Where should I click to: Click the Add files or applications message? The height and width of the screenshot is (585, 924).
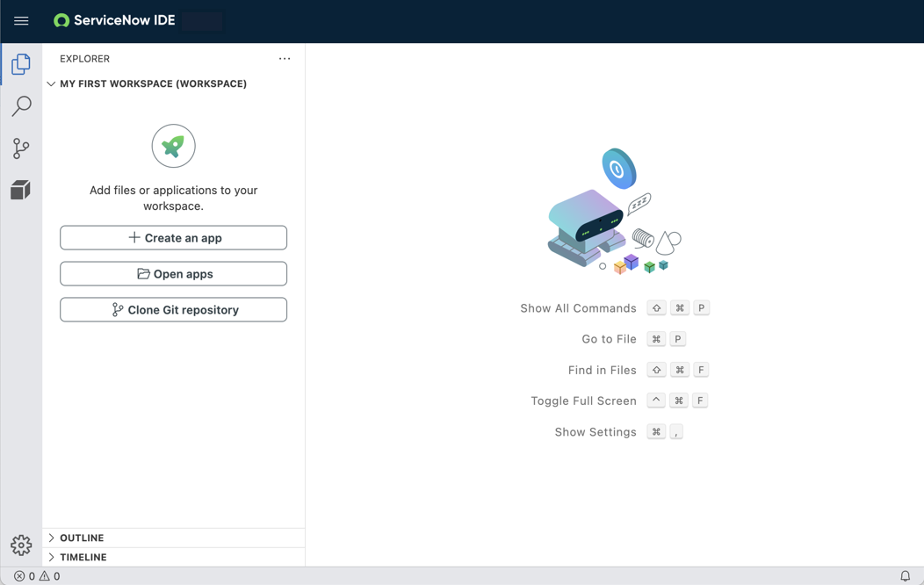coord(173,198)
